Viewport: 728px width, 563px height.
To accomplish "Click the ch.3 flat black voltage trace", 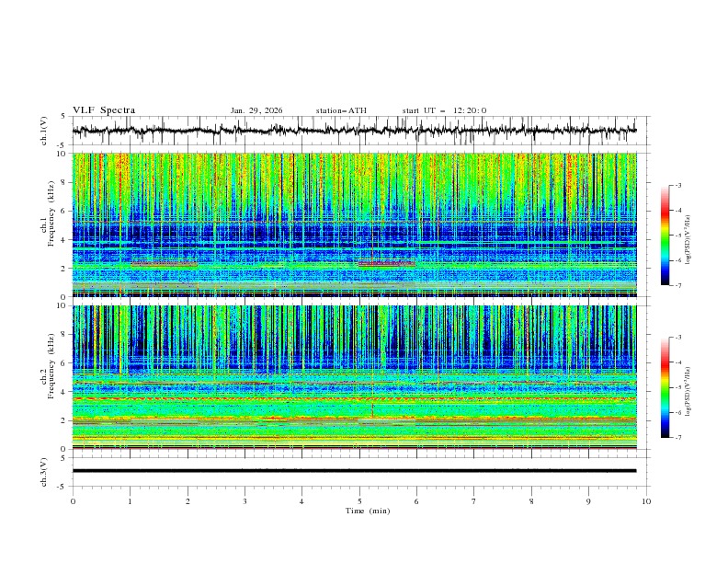I will pos(354,471).
